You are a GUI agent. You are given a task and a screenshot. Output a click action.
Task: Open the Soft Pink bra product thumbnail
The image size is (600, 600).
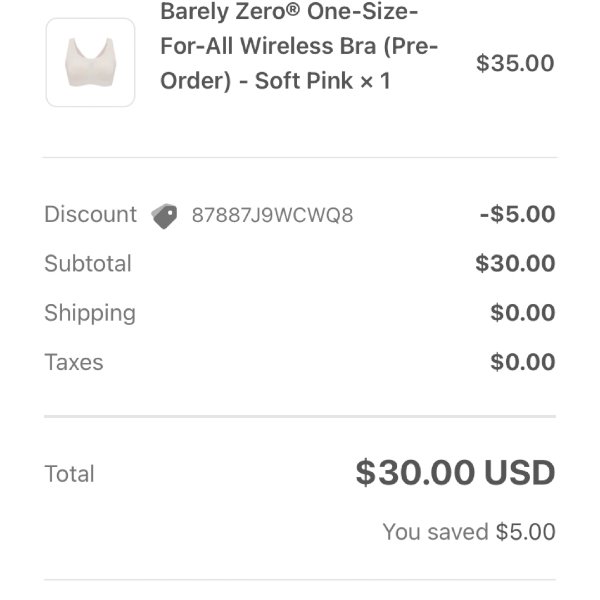[x=90, y=62]
